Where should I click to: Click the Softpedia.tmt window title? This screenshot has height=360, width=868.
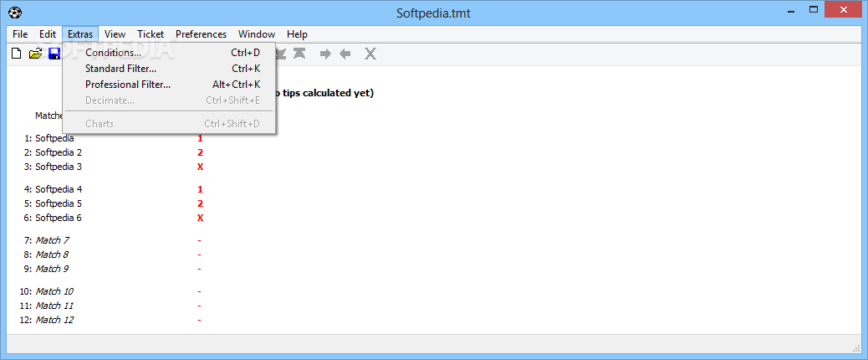433,13
